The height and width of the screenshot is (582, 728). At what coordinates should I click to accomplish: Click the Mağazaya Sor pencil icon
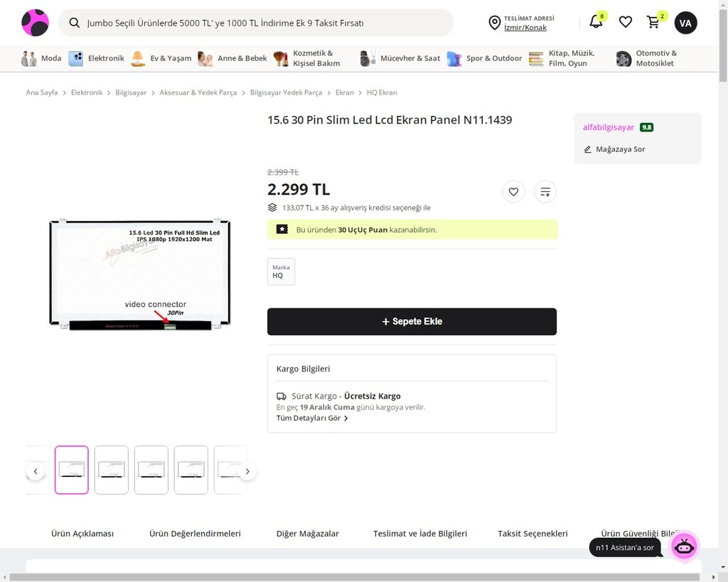click(x=587, y=149)
